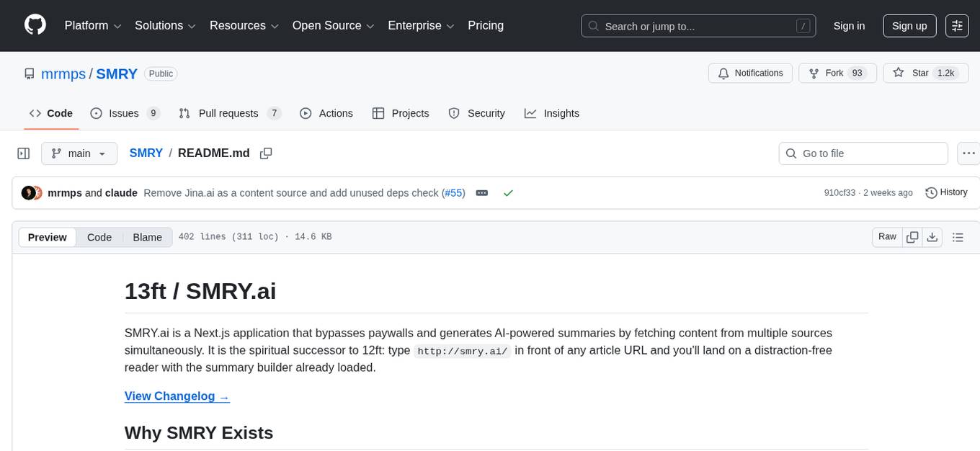Copy raw file contents

coord(912,237)
